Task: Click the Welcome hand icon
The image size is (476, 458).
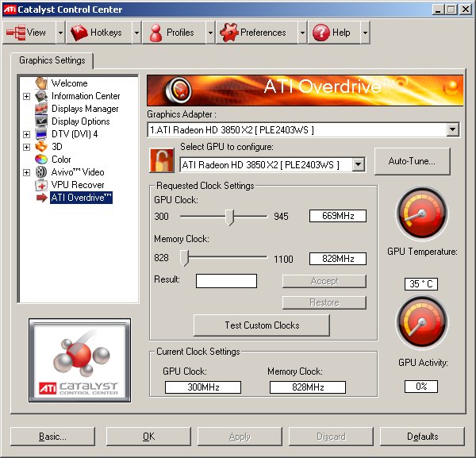Action: pos(41,83)
